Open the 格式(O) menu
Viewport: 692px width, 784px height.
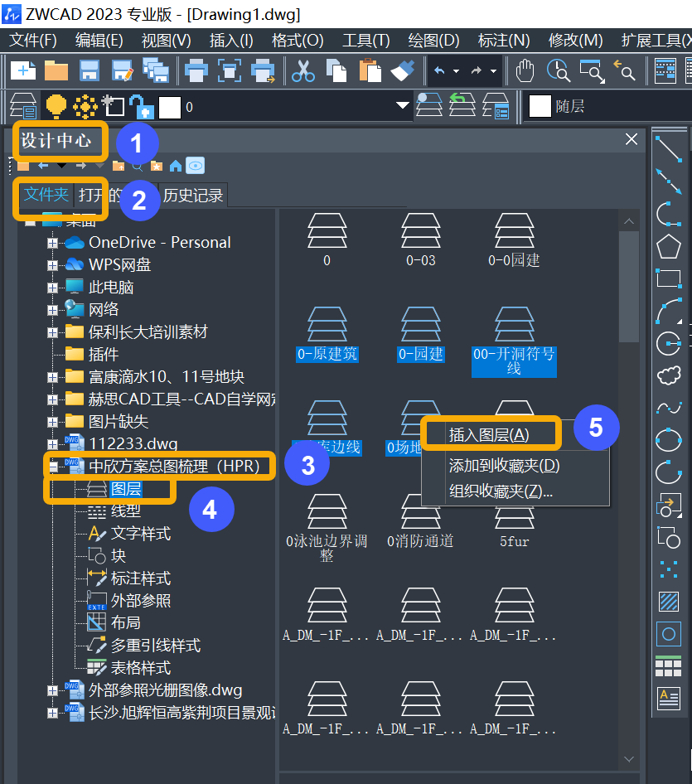coord(298,41)
